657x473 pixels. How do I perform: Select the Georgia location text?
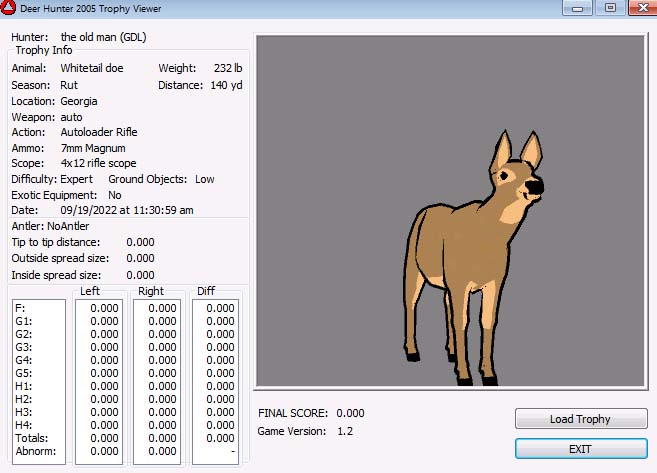pyautogui.click(x=79, y=101)
